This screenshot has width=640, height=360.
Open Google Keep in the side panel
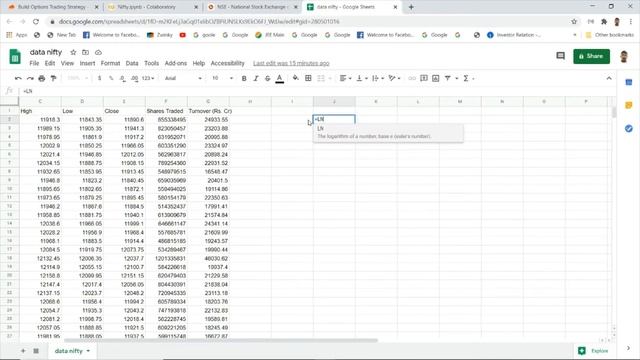tap(629, 105)
